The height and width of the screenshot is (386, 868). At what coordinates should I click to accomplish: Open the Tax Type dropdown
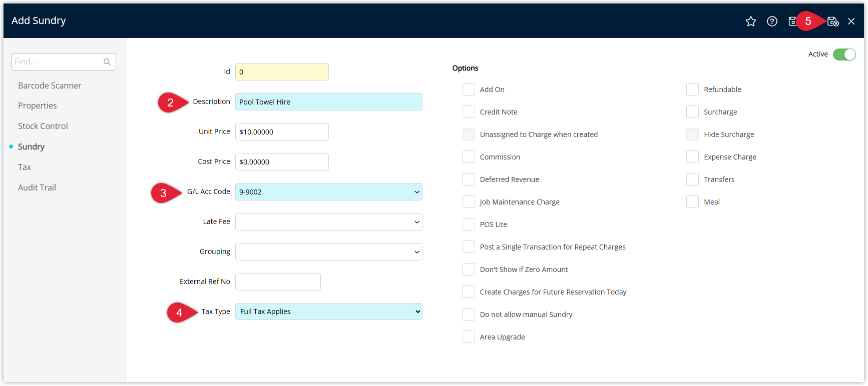[x=329, y=312]
